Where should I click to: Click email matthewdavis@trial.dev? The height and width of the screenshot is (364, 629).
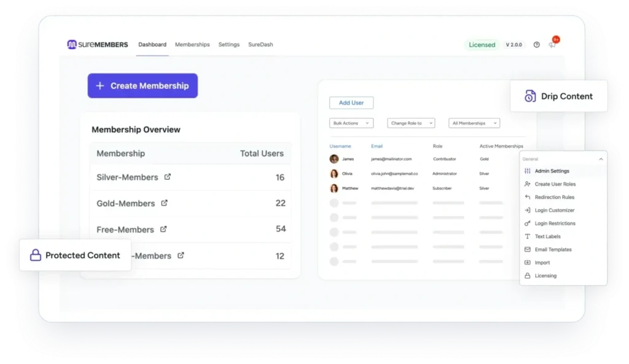coord(393,188)
